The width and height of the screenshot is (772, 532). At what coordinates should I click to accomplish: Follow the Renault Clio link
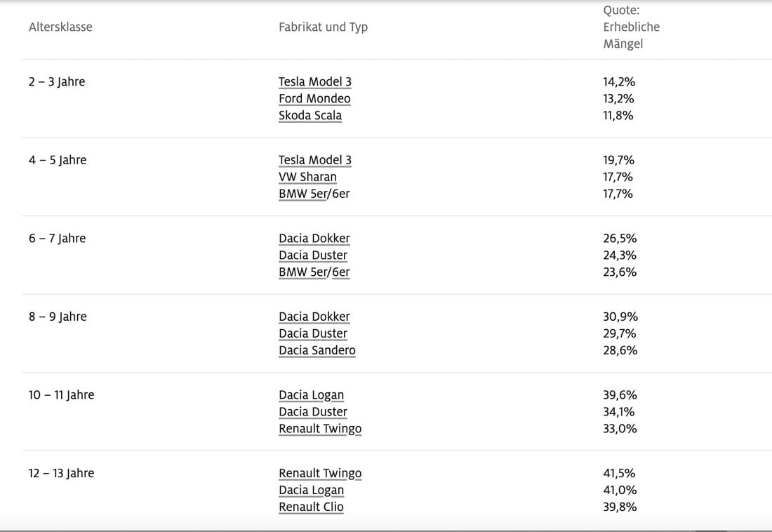311,507
